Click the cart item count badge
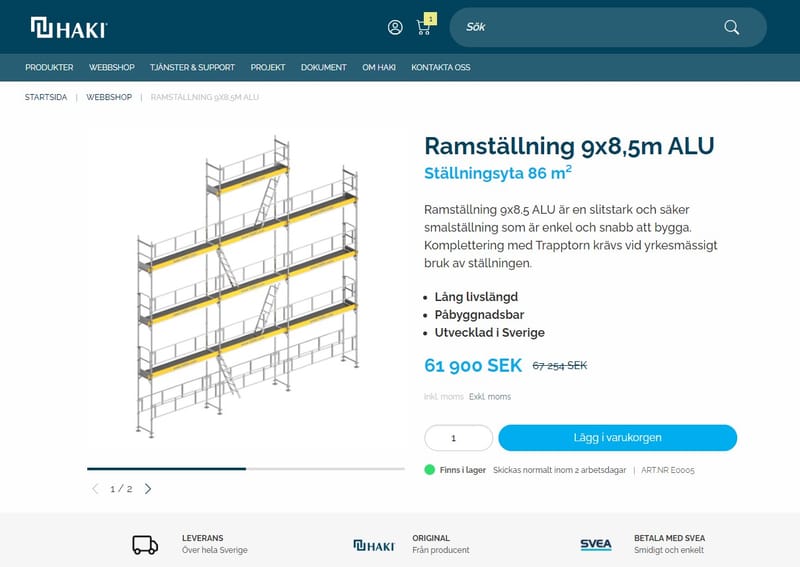Viewport: 800px width, 567px height. pos(431,19)
